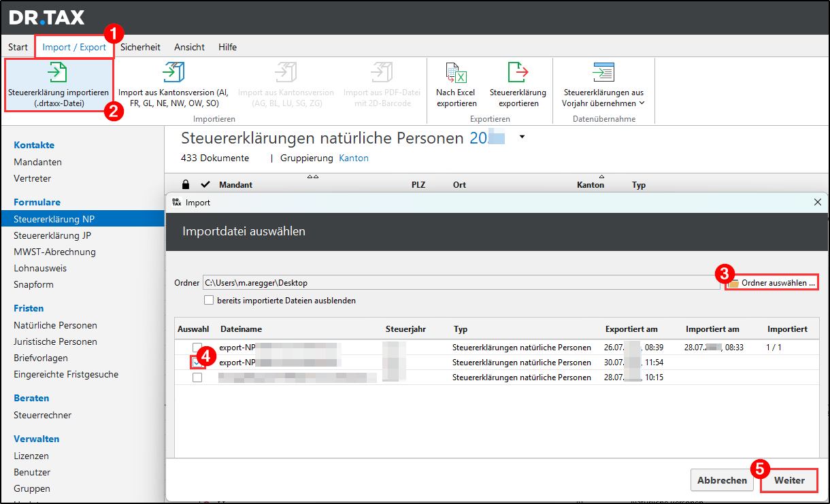Image resolution: width=830 pixels, height=504 pixels.
Task: Click the checkmark icon in the column header
Action: tap(205, 184)
